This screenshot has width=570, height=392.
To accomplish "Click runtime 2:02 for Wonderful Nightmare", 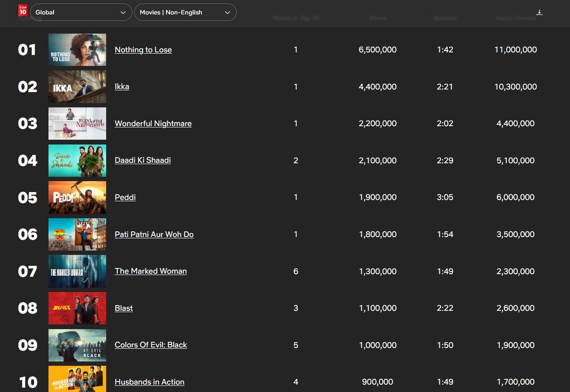I will pyautogui.click(x=445, y=124).
